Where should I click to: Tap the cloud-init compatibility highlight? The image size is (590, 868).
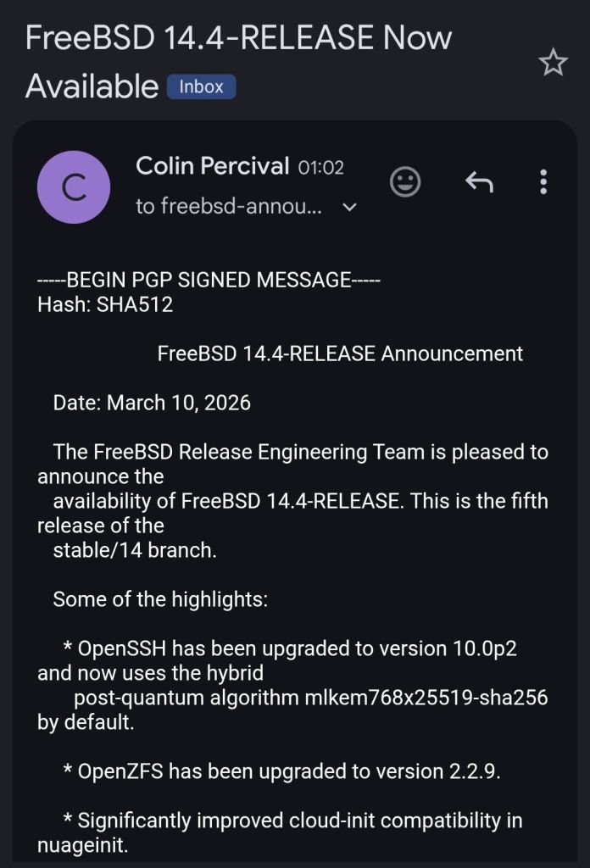[x=299, y=821]
